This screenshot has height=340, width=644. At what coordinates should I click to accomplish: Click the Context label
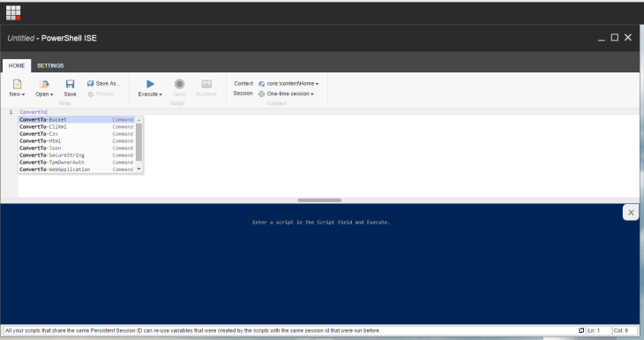(243, 84)
